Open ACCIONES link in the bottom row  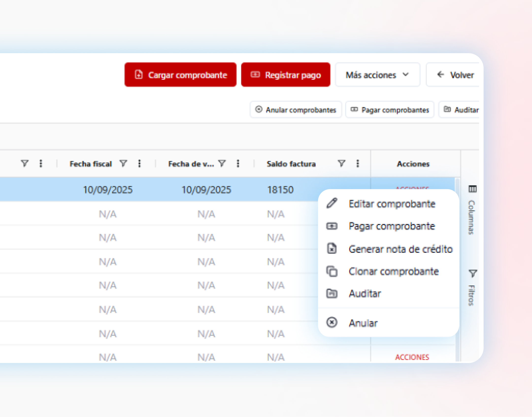coord(412,357)
